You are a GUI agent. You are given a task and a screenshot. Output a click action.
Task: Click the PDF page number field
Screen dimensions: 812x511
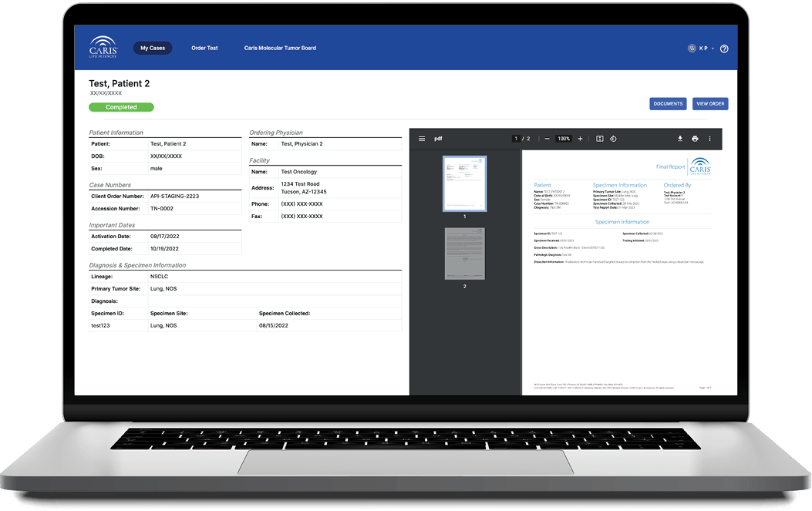click(x=516, y=139)
